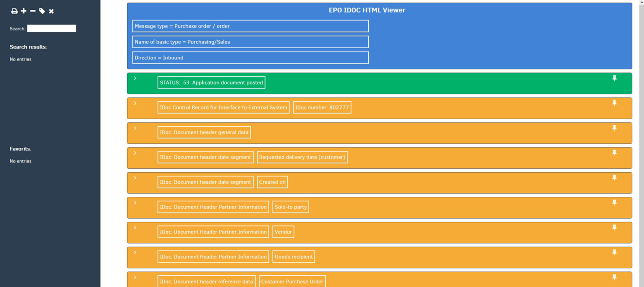Image resolution: width=644 pixels, height=287 pixels.
Task: Expand the Document header general data segment
Action: pyautogui.click(x=135, y=128)
